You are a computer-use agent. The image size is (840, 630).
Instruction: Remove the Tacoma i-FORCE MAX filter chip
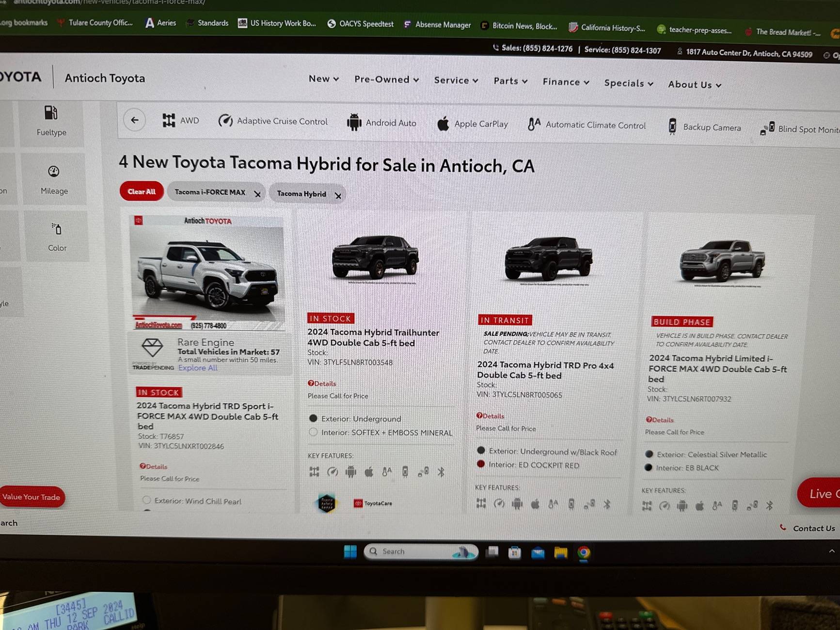pyautogui.click(x=257, y=194)
